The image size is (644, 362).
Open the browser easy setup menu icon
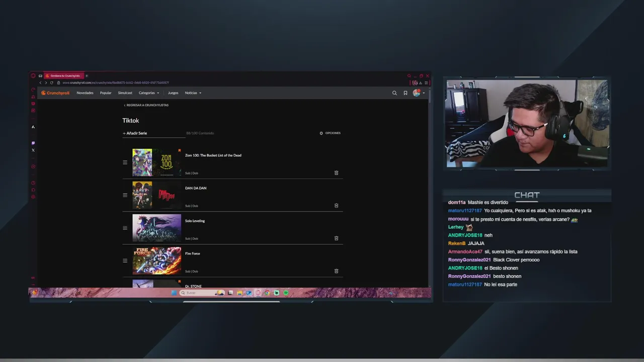(x=426, y=83)
